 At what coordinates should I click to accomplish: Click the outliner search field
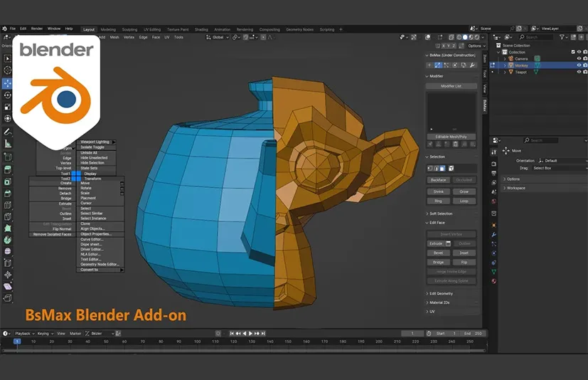click(x=536, y=37)
